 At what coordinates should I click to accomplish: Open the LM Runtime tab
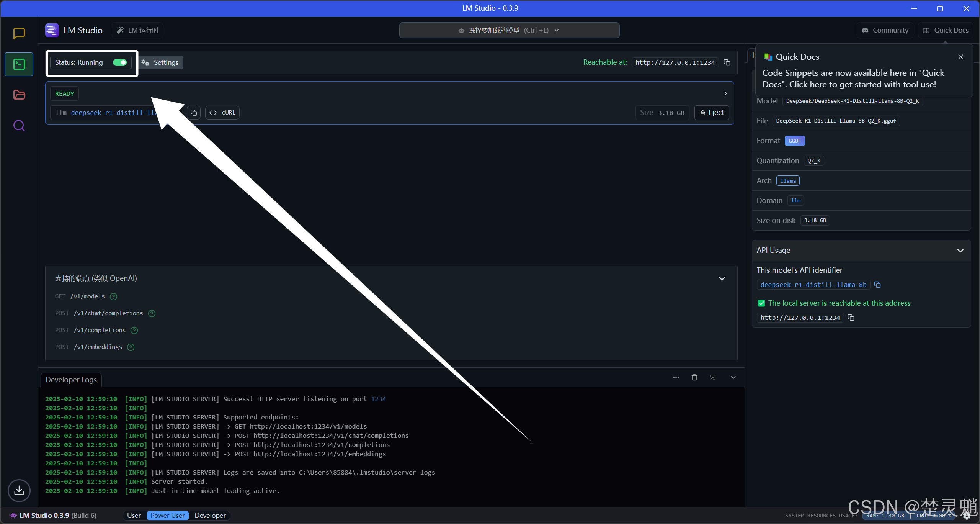click(x=138, y=30)
